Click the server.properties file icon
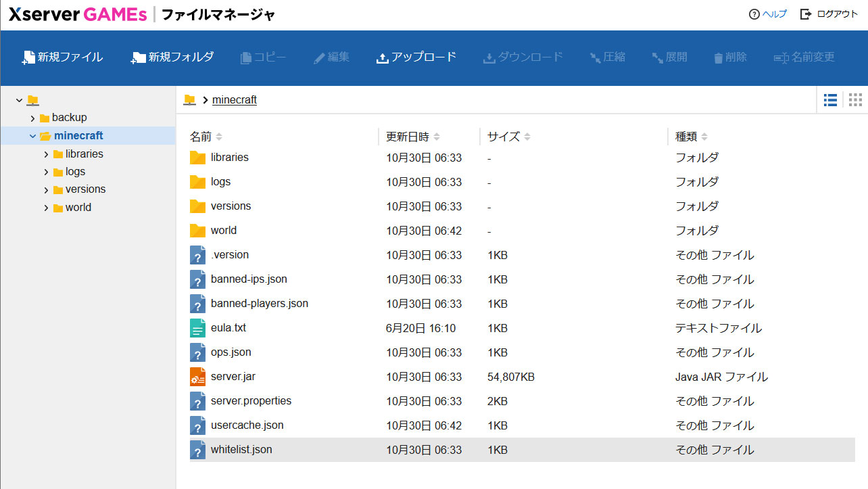This screenshot has width=868, height=489. click(x=197, y=401)
